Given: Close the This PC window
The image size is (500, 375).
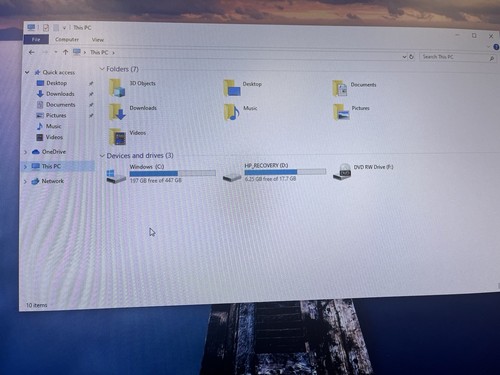Looking at the screenshot, I should [x=491, y=36].
